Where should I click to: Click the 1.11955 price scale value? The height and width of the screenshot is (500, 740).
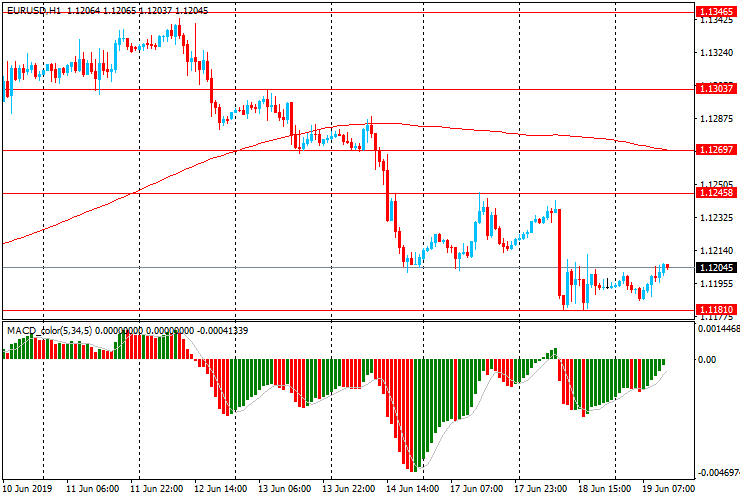tap(716, 284)
